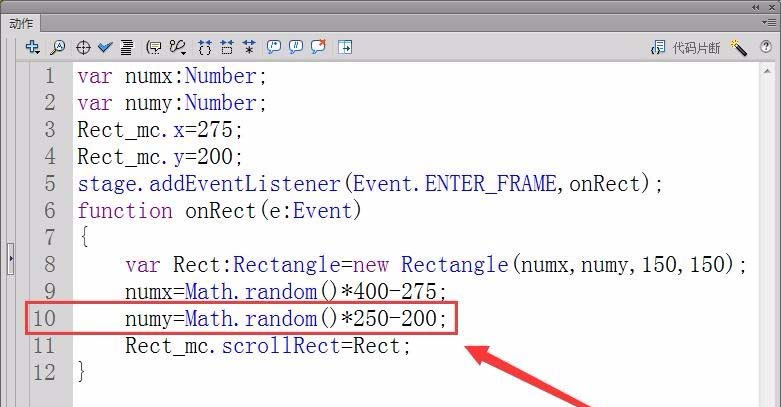This screenshot has width=781, height=407.
Task: Click line number 12 in the gutter
Action: [44, 372]
